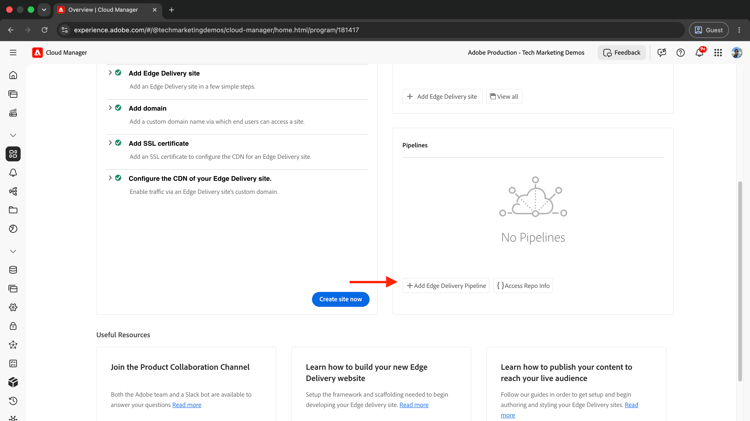Click Add Edge Delivery Pipeline button
This screenshot has height=421, width=750.
pos(446,286)
